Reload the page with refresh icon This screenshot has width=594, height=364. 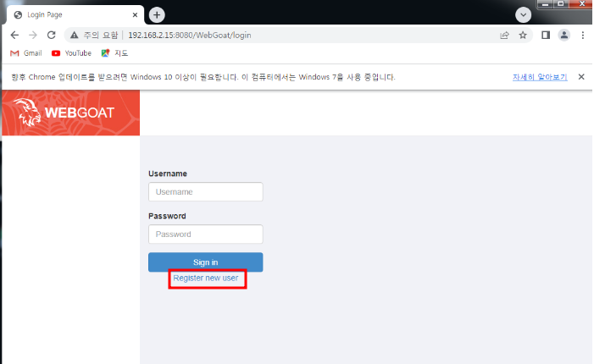pyautogui.click(x=52, y=36)
